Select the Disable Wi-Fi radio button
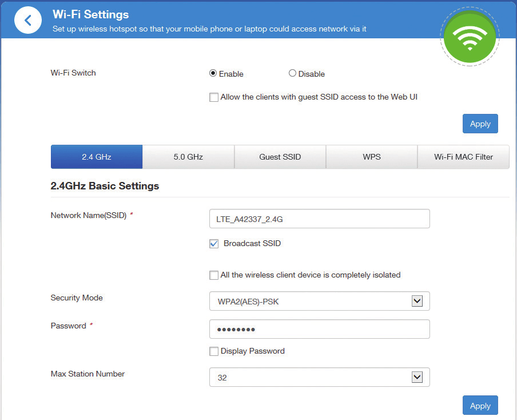This screenshot has width=517, height=420. coord(292,73)
